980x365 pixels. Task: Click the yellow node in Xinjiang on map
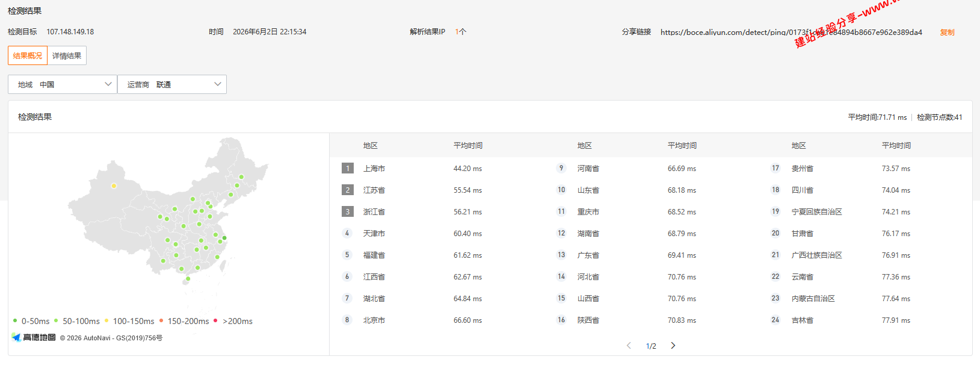point(114,186)
